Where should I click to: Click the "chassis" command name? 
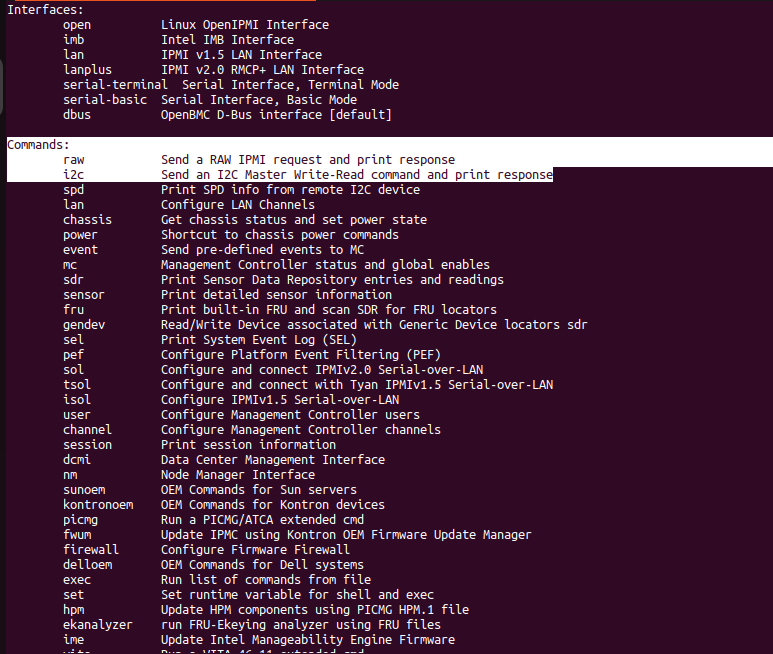click(87, 220)
